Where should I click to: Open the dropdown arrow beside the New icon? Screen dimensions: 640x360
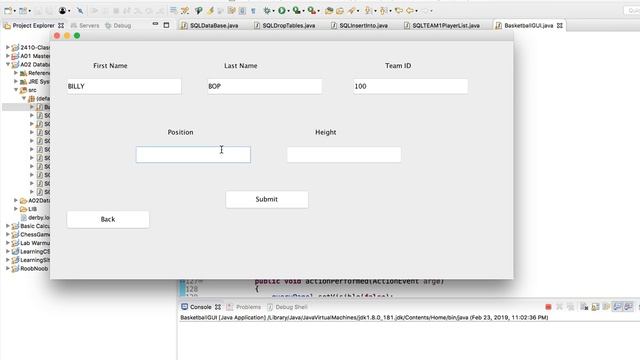point(14,11)
